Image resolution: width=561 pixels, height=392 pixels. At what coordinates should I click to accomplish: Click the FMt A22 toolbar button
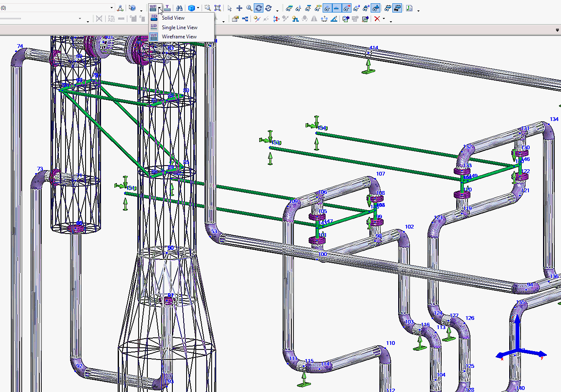point(111,18)
